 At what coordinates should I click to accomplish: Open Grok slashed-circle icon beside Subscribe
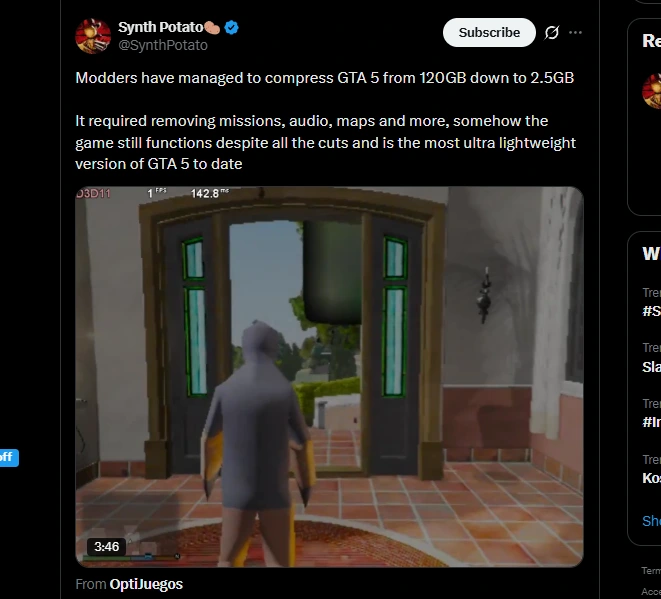(551, 32)
